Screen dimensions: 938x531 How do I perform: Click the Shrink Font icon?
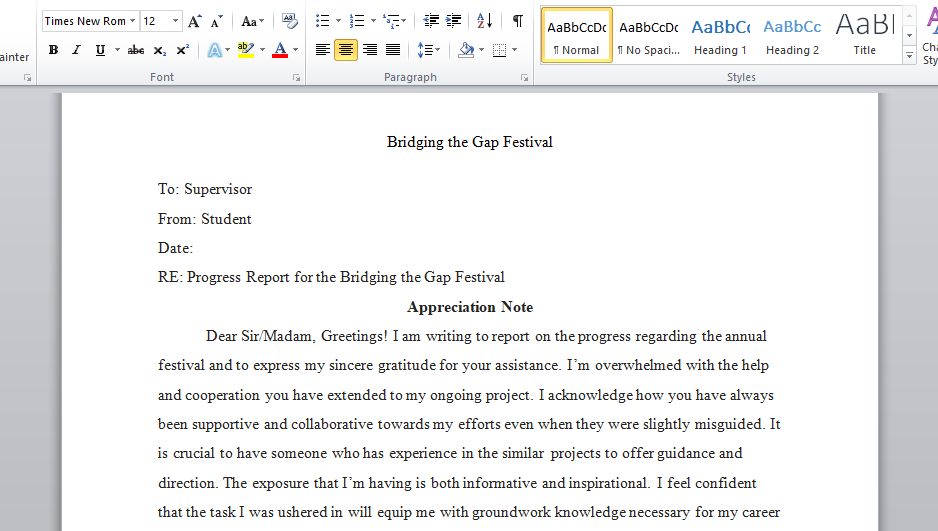pyautogui.click(x=217, y=22)
